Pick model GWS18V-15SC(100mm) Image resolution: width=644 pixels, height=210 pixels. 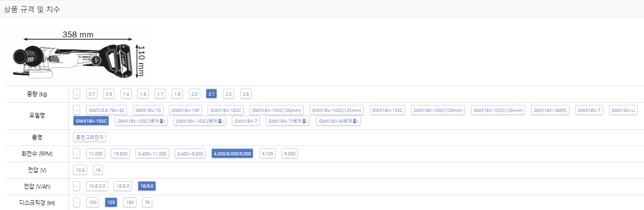click(x=438, y=110)
